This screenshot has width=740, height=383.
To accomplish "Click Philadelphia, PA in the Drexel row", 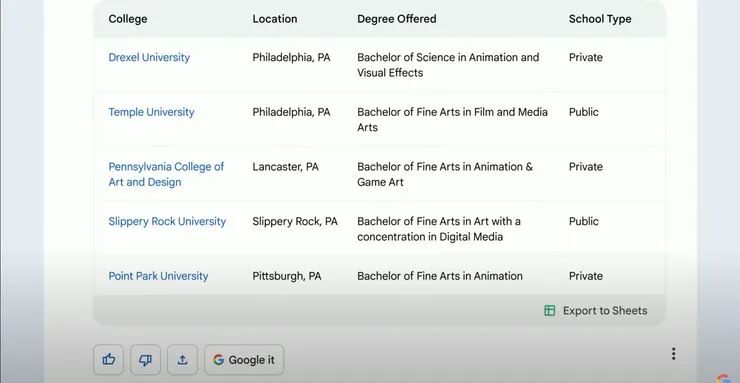I will coord(291,58).
